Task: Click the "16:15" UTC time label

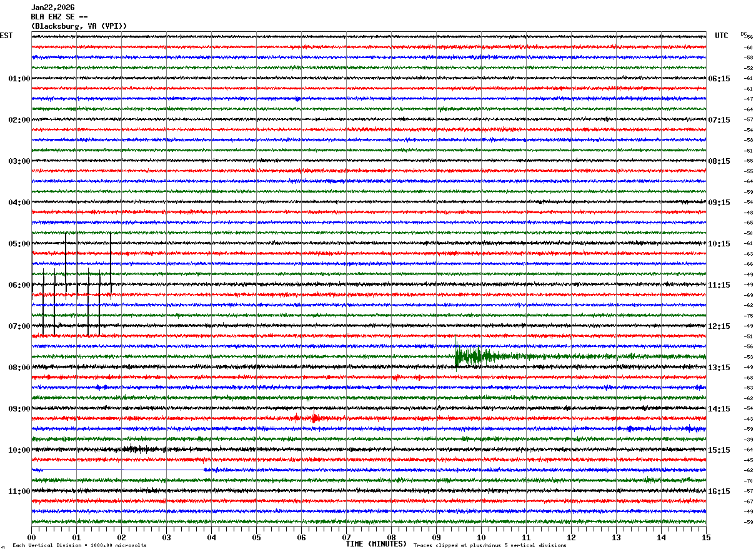Action: [719, 491]
